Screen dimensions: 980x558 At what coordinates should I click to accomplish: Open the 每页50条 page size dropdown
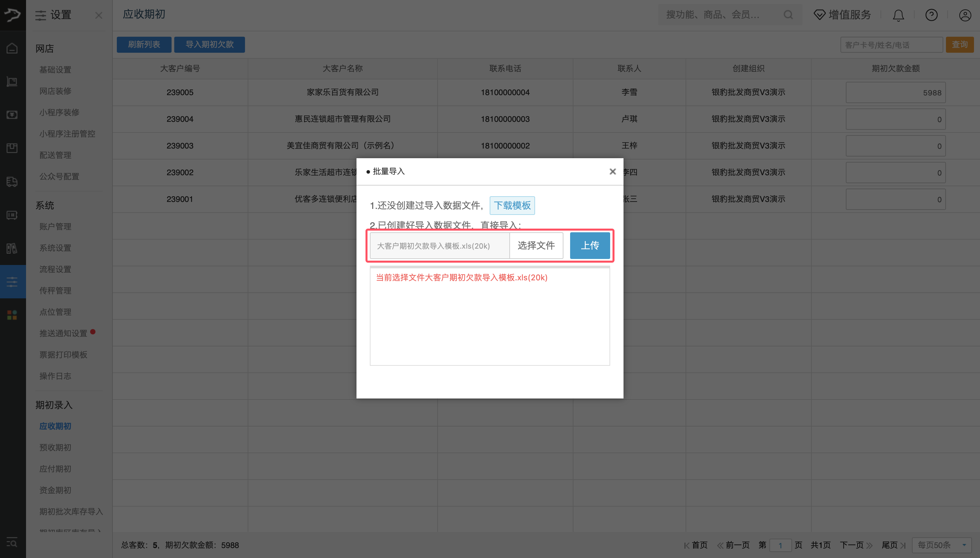941,545
